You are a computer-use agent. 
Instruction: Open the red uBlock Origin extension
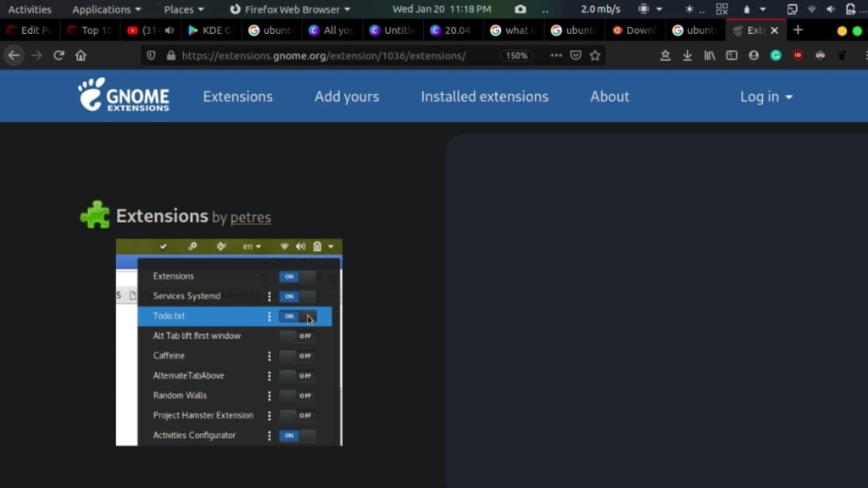tap(798, 55)
